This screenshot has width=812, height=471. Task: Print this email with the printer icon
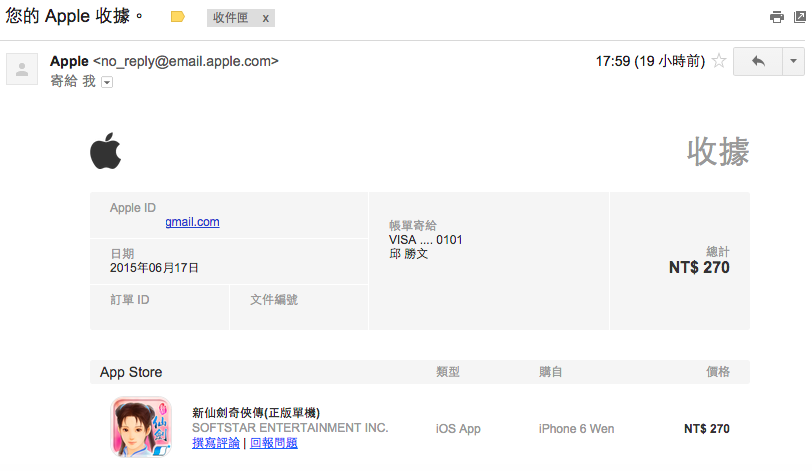776,17
